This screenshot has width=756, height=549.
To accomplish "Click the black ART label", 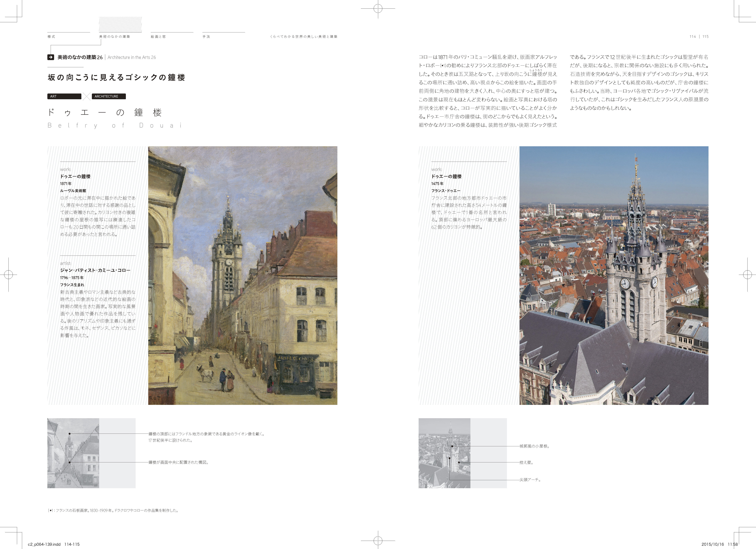I will tap(64, 96).
